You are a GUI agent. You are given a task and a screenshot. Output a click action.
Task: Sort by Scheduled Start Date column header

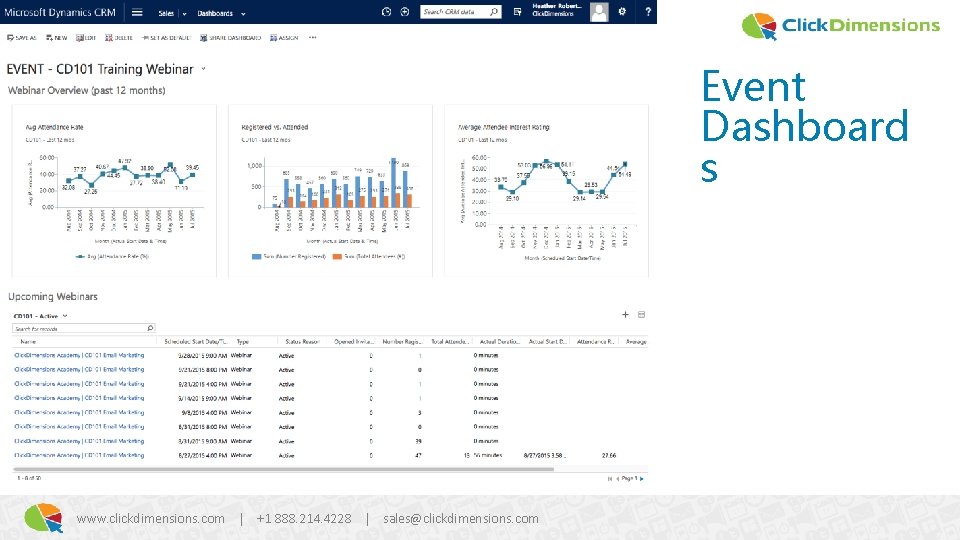(x=195, y=342)
